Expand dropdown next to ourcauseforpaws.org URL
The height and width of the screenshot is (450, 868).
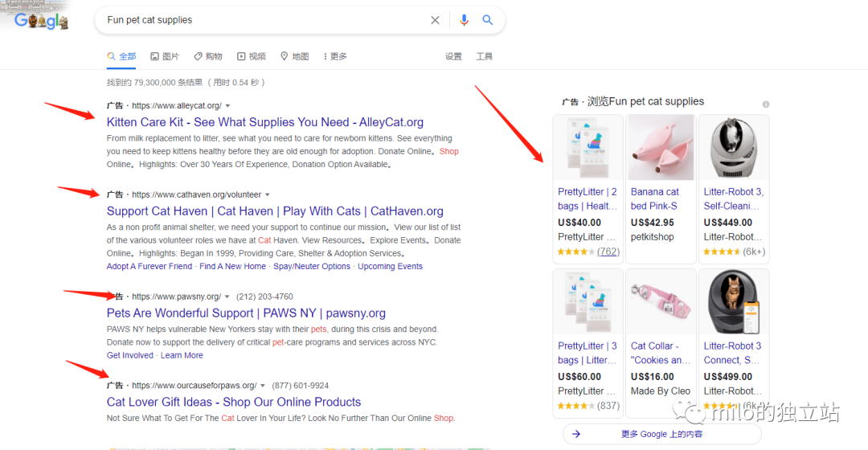pos(263,386)
